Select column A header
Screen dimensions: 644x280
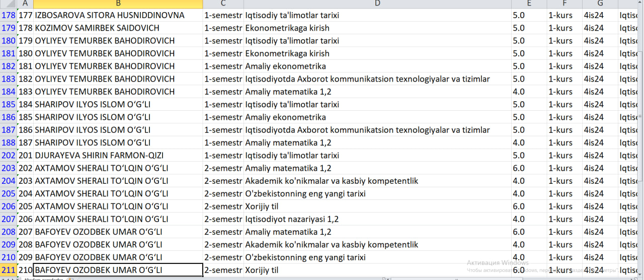pos(25,4)
